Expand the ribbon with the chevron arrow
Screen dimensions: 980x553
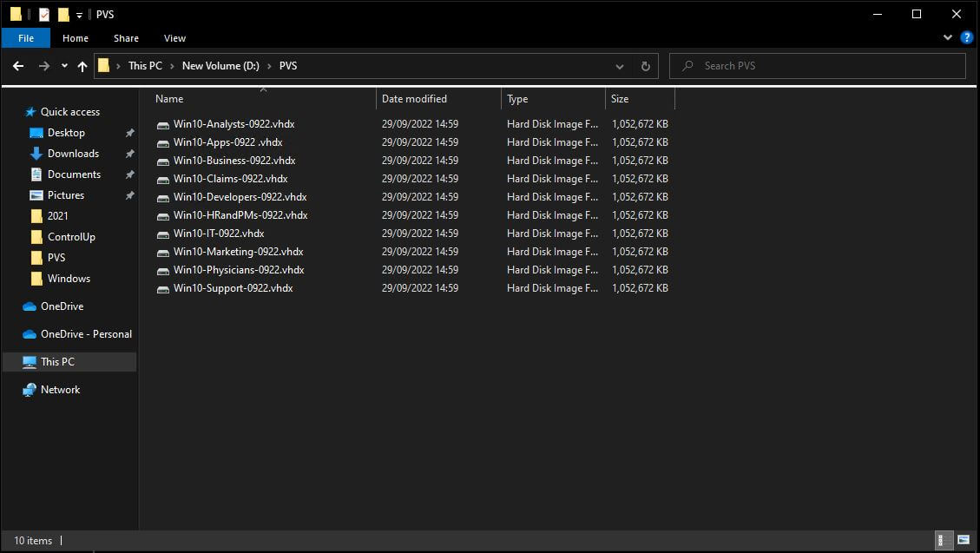click(x=948, y=37)
